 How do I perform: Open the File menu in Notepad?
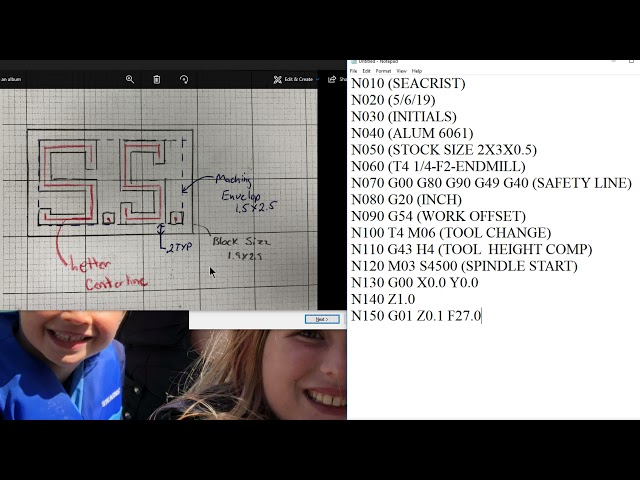353,71
